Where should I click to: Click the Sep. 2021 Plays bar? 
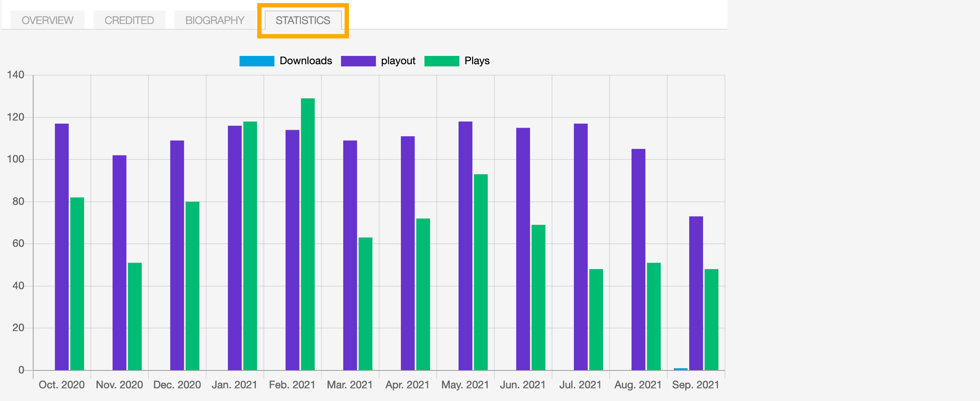pos(711,319)
